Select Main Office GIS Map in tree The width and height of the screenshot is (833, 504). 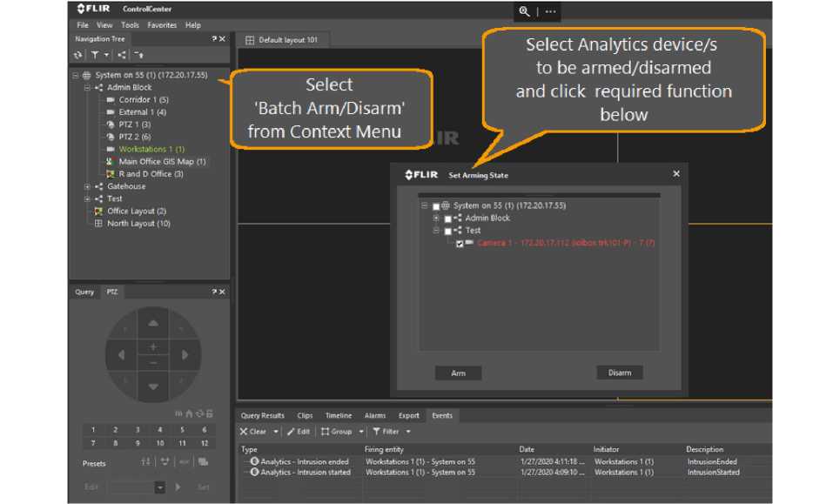162,162
